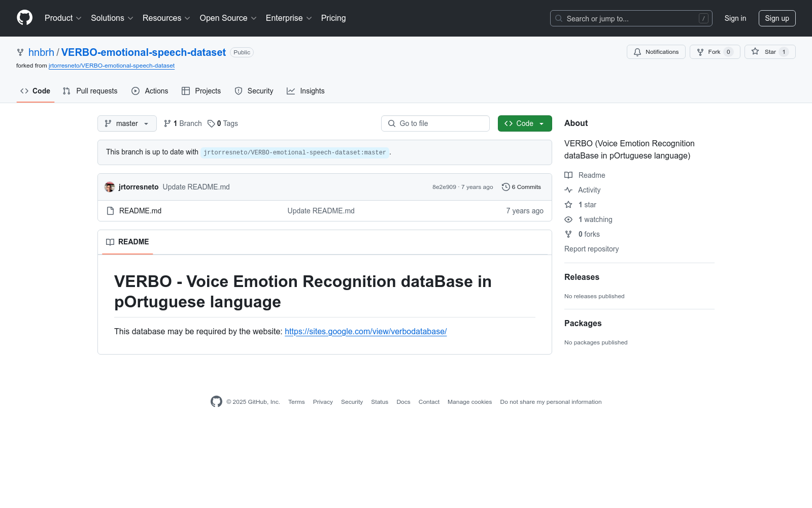The height and width of the screenshot is (508, 812).
Task: Open the footer Status link
Action: coord(380,402)
